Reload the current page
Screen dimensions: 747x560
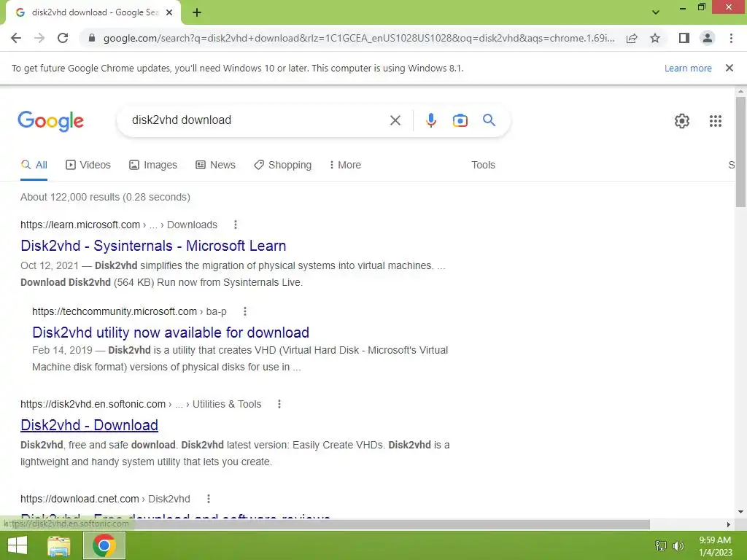coord(63,38)
